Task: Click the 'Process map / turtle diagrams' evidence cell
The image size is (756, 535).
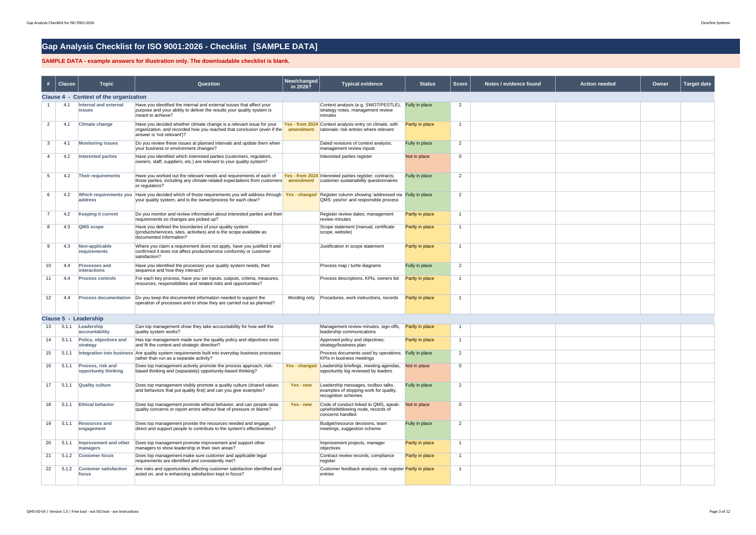Action: (362, 269)
